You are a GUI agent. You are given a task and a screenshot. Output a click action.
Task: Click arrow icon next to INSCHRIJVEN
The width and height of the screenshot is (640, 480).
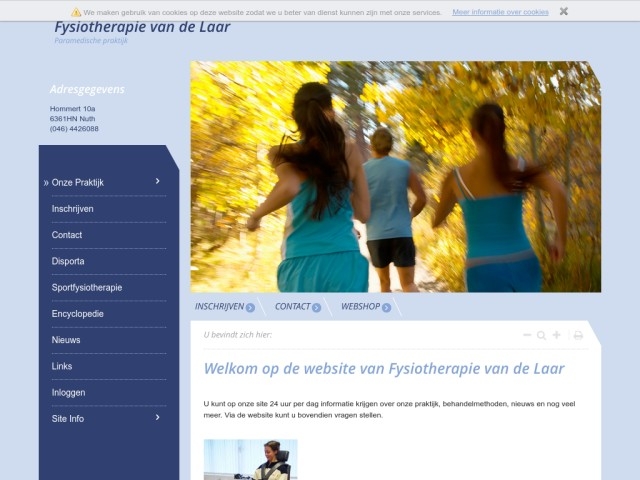[250, 307]
